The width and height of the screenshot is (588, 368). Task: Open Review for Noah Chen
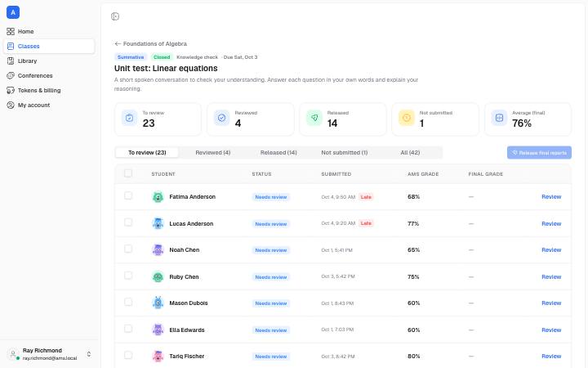coord(551,249)
